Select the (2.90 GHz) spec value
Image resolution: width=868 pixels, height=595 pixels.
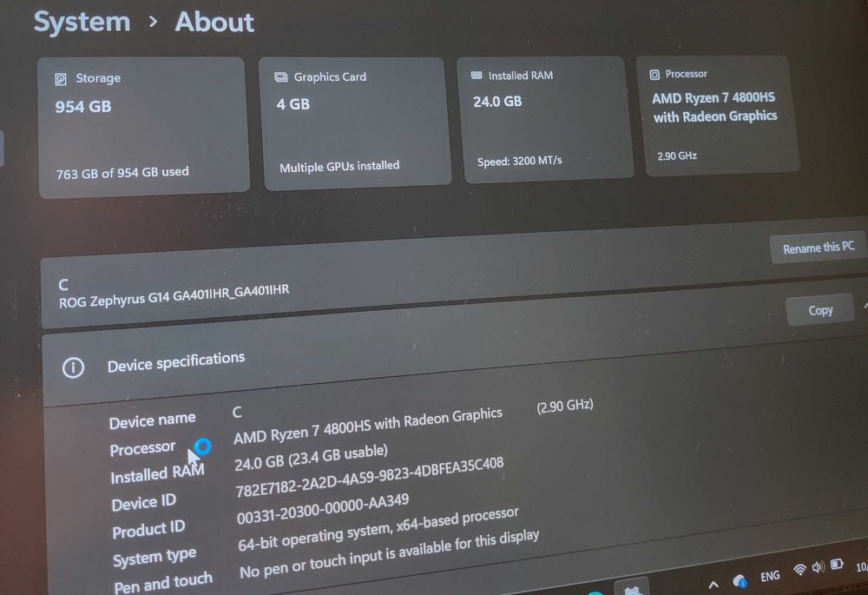coord(565,406)
